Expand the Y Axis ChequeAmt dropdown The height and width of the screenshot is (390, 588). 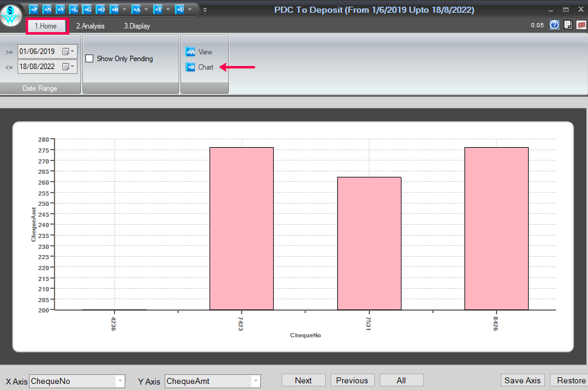pyautogui.click(x=256, y=381)
